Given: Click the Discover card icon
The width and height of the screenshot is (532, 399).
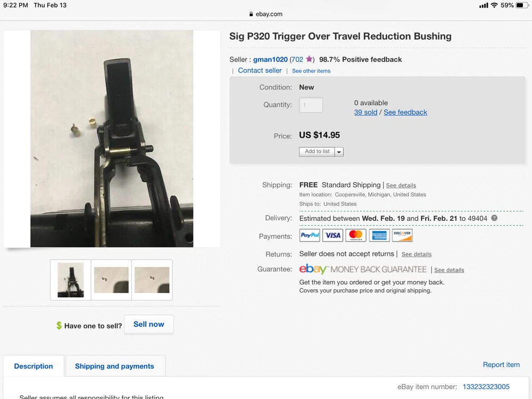Looking at the screenshot, I should click(x=402, y=235).
